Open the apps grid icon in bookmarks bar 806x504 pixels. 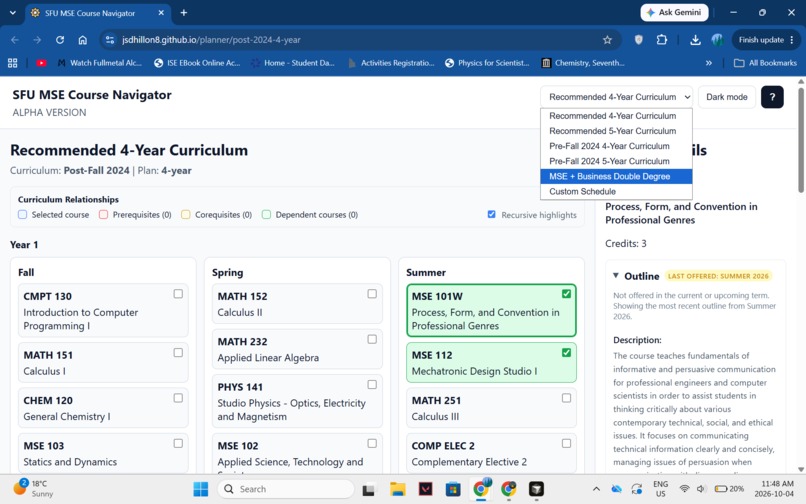pos(13,63)
